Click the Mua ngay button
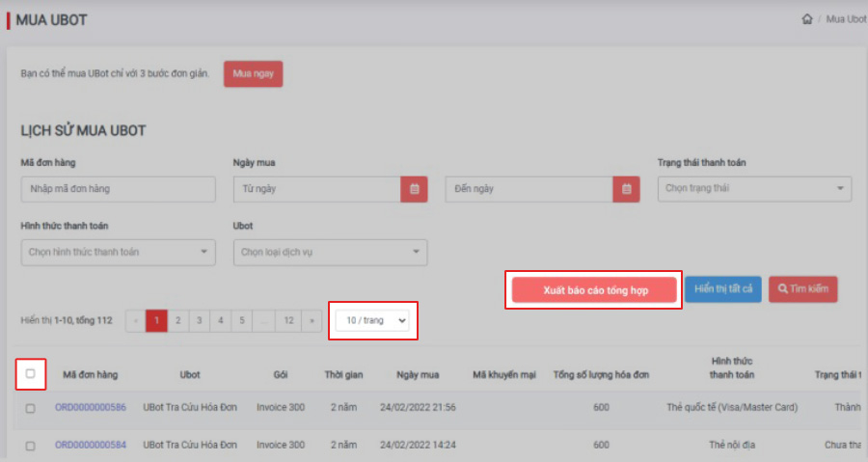This screenshot has width=868, height=462. [253, 74]
